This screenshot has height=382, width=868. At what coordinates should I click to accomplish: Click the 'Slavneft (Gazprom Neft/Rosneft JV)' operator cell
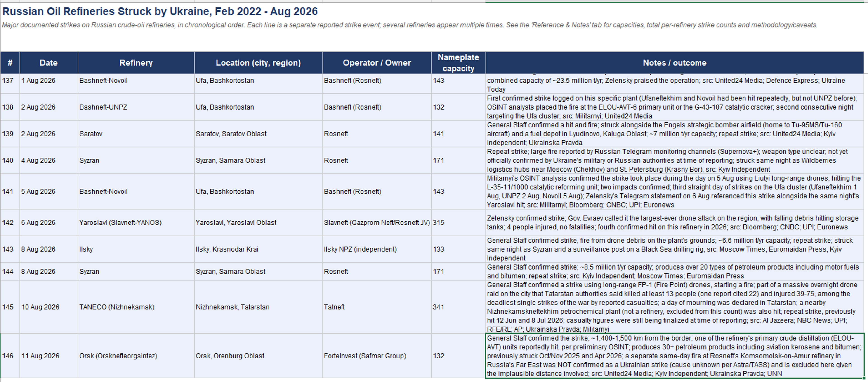click(x=377, y=223)
